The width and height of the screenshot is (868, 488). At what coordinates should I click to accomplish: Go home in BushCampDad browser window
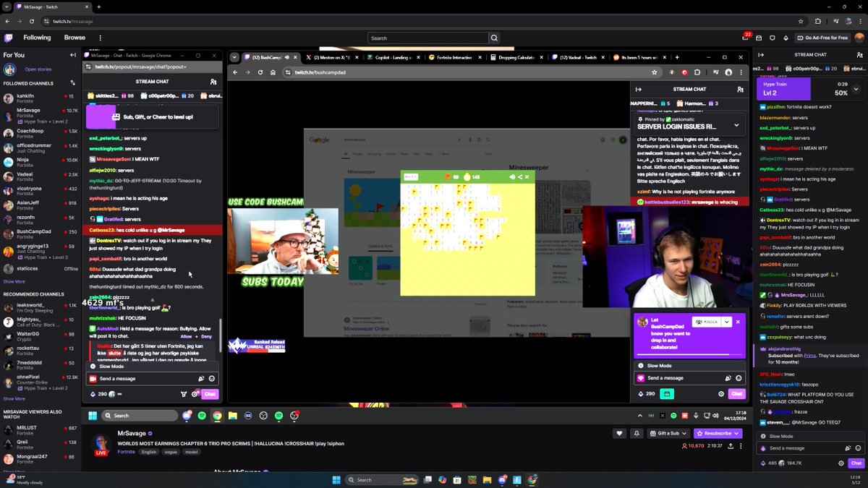273,72
